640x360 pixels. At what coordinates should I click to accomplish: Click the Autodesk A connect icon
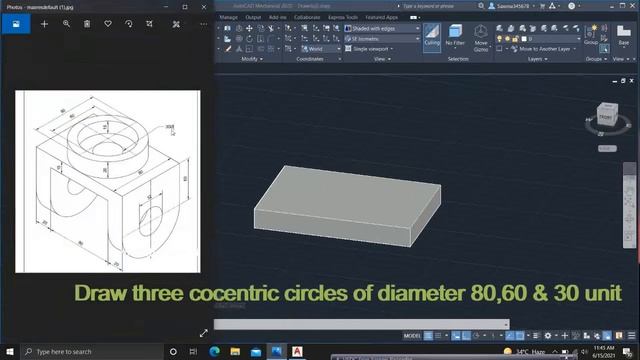pyautogui.click(x=552, y=6)
